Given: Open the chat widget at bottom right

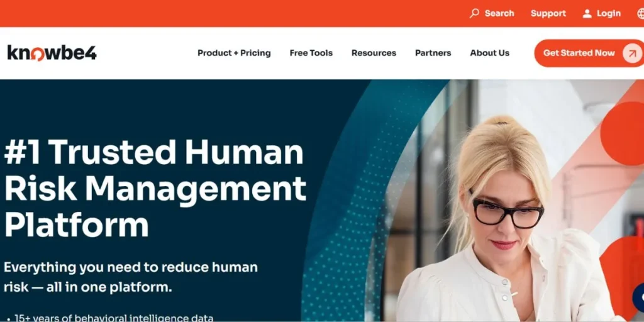Looking at the screenshot, I should pyautogui.click(x=639, y=297).
